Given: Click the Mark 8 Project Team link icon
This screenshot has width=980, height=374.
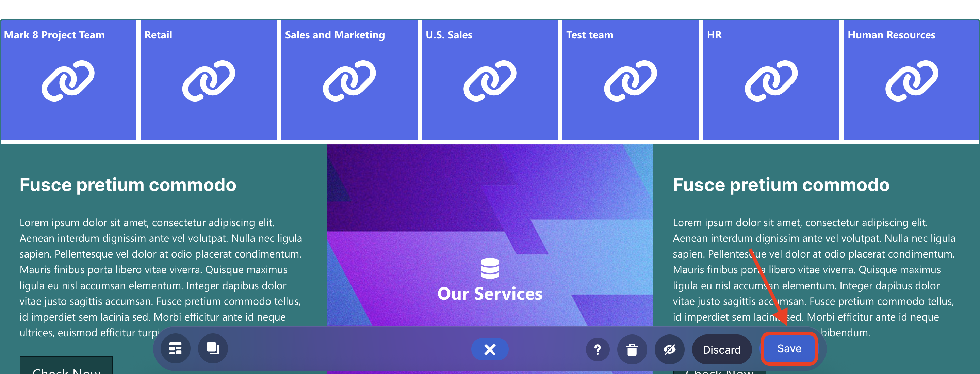Looking at the screenshot, I should coord(68,81).
